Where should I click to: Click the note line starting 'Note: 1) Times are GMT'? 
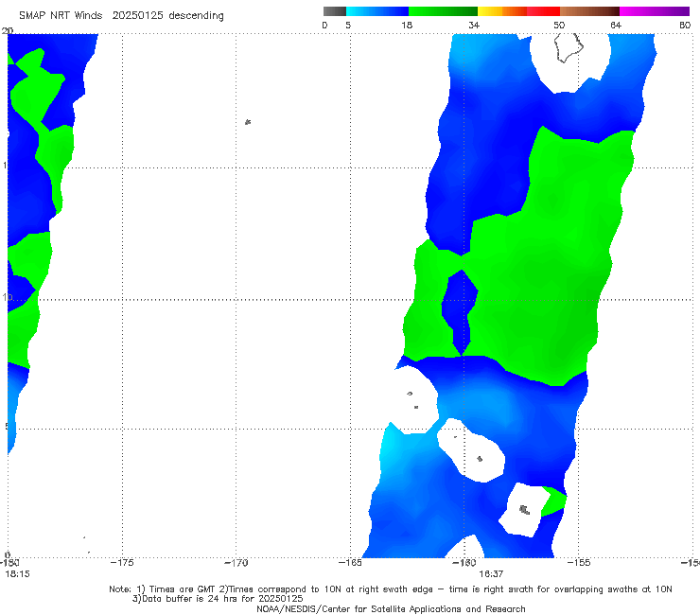tap(391, 589)
